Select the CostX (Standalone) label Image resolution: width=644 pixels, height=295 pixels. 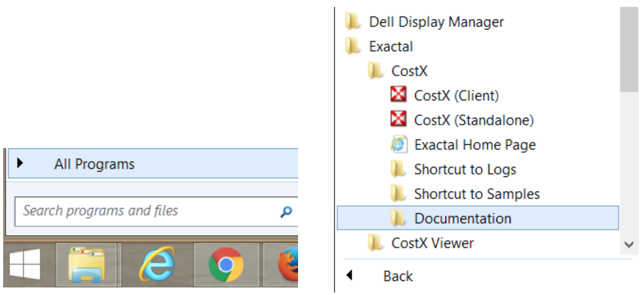pyautogui.click(x=474, y=120)
